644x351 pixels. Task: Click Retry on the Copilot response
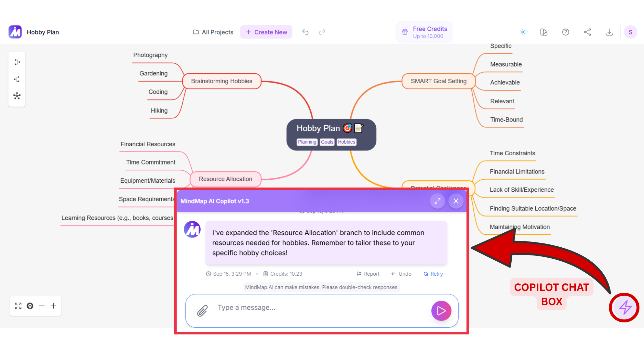433,274
